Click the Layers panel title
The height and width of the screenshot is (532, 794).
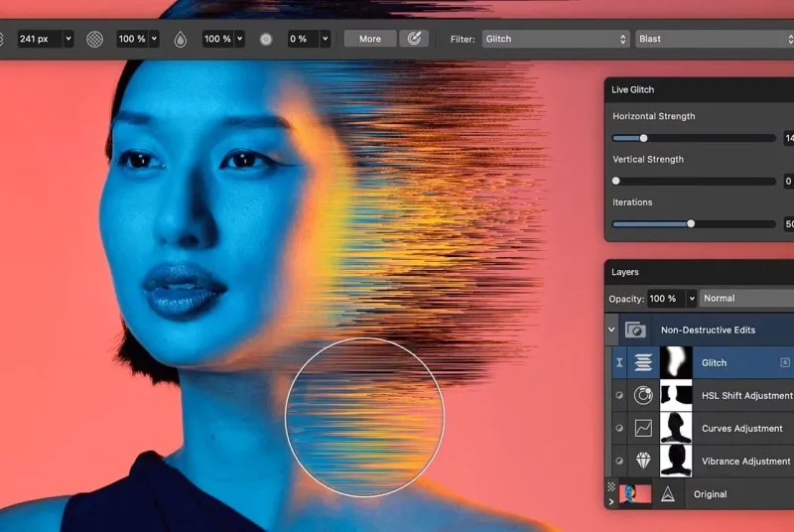pyautogui.click(x=625, y=272)
